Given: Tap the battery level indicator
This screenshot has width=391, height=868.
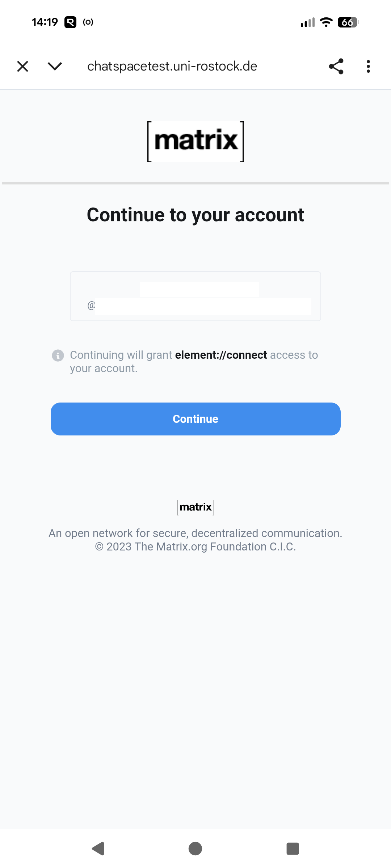Looking at the screenshot, I should [348, 22].
